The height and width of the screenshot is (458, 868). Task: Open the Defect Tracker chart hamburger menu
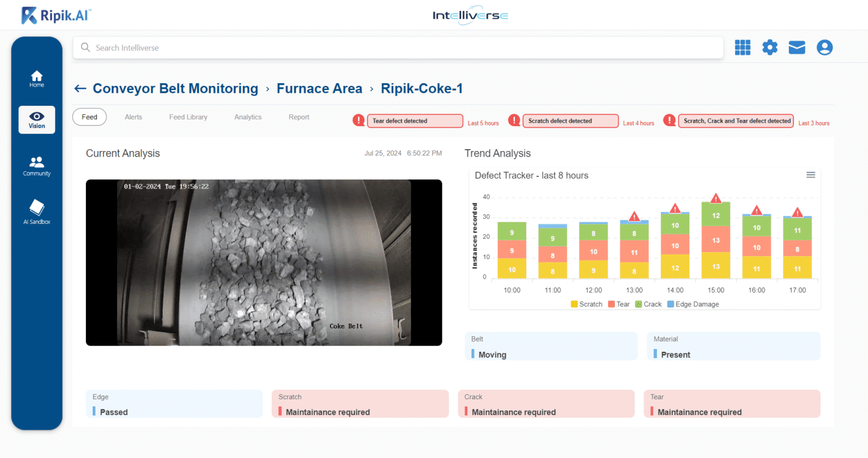[811, 175]
